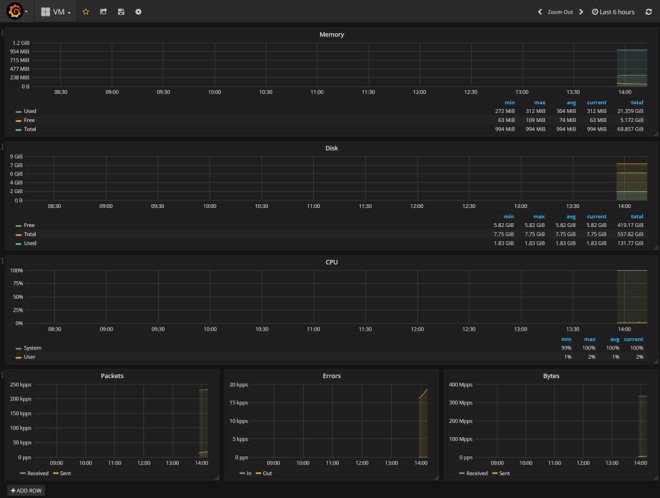The image size is (660, 498).
Task: Toggle the Used series in Memory legend
Action: pyautogui.click(x=30, y=111)
